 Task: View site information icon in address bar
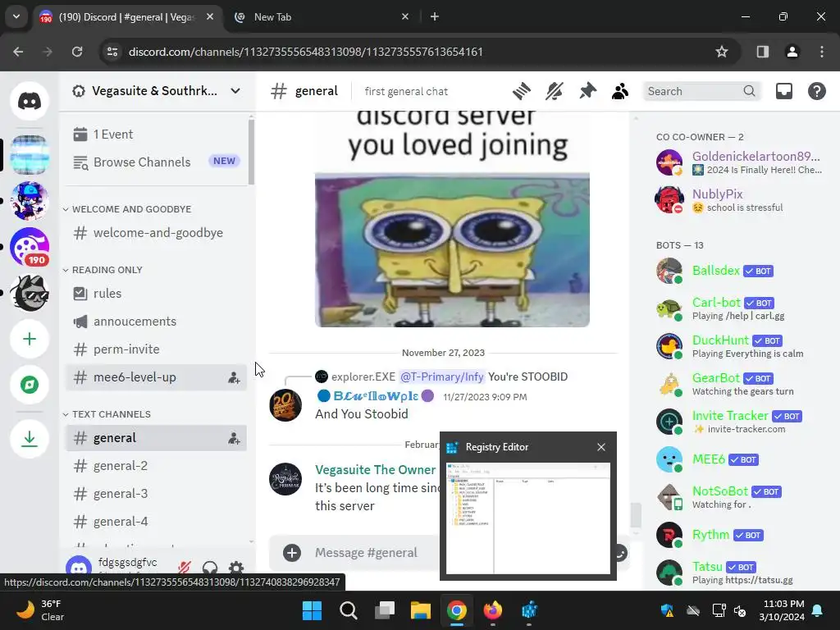pyautogui.click(x=112, y=52)
